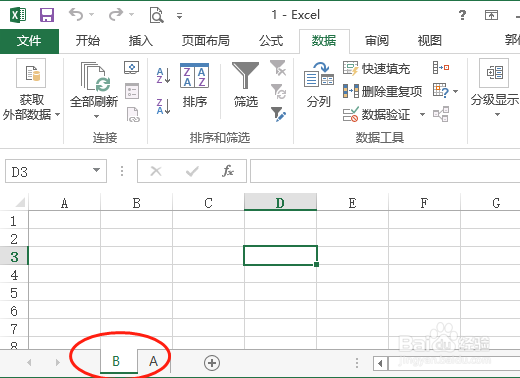Click 快速填充 (Flash Fill) button
This screenshot has height=378, width=520.
click(x=376, y=69)
